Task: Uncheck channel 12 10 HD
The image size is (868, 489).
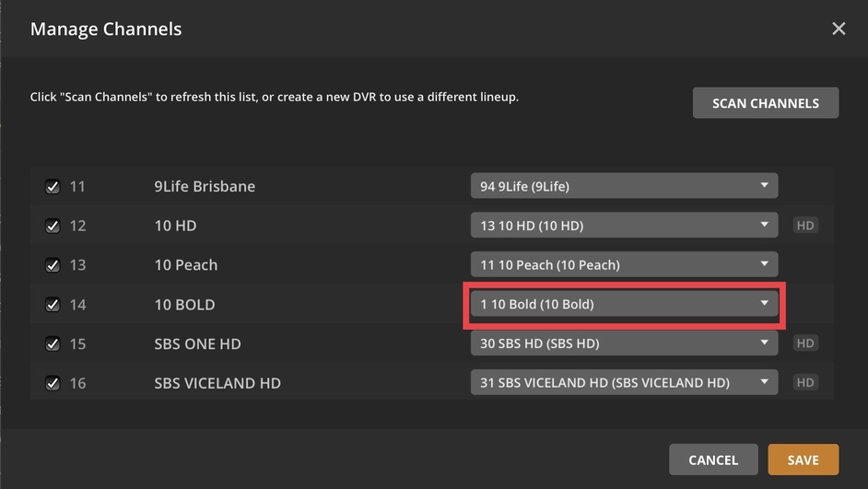Action: pos(53,226)
